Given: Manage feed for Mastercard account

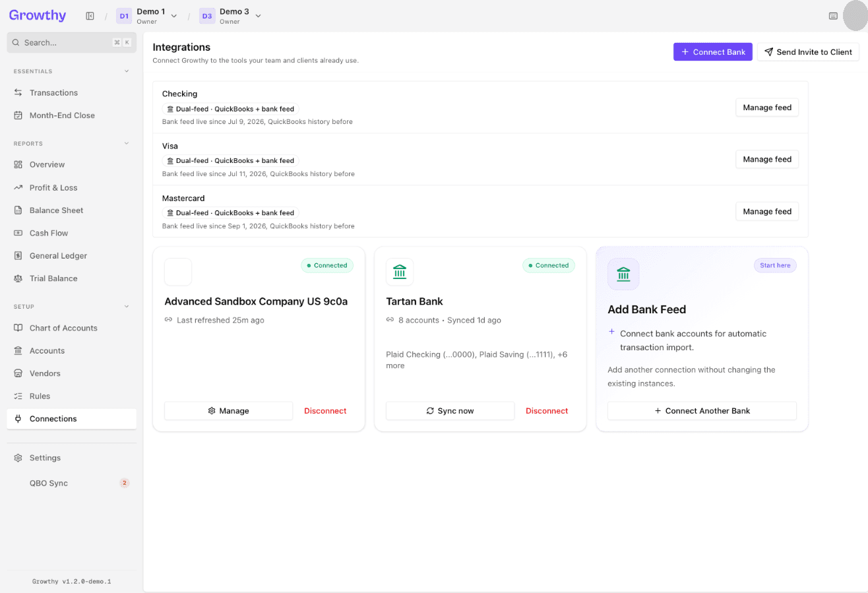Looking at the screenshot, I should pos(767,212).
